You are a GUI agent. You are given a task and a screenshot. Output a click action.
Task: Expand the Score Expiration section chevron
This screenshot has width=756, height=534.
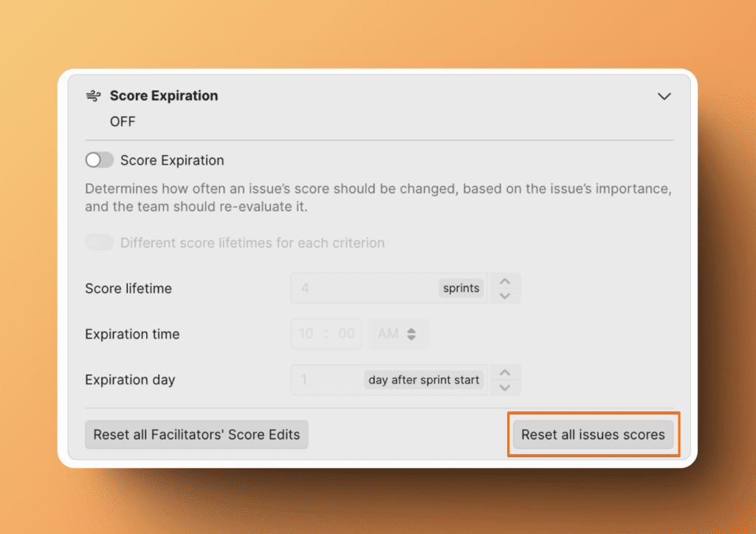[x=664, y=96]
